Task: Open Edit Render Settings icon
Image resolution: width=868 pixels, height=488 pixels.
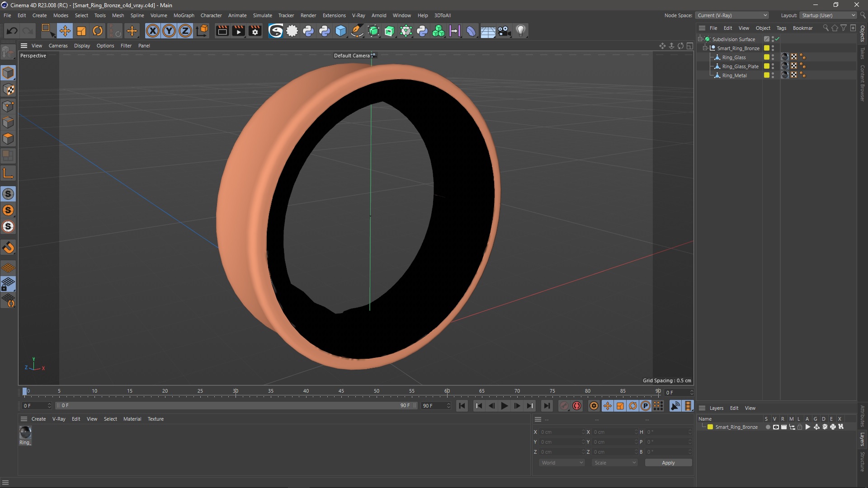Action: (x=255, y=31)
